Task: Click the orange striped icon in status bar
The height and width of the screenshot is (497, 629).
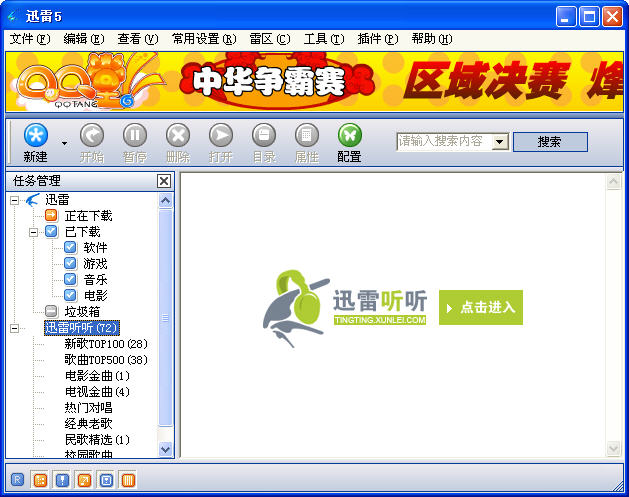Action: (128, 480)
